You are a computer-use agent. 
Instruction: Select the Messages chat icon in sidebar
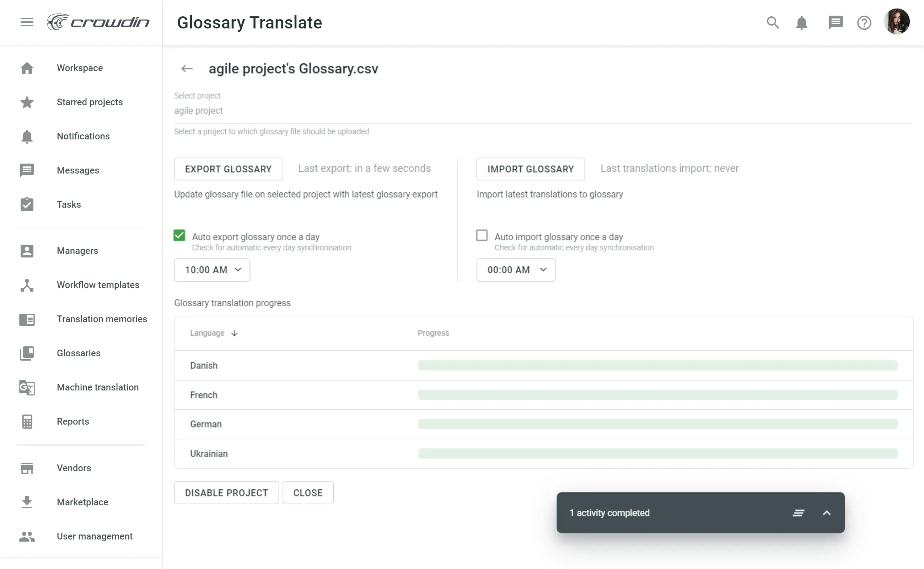(27, 170)
